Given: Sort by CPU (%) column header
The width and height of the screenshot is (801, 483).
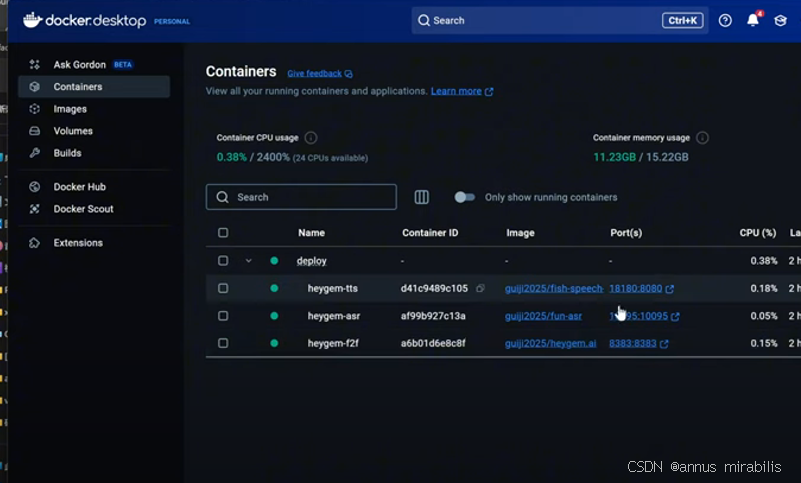Looking at the screenshot, I should click(757, 233).
